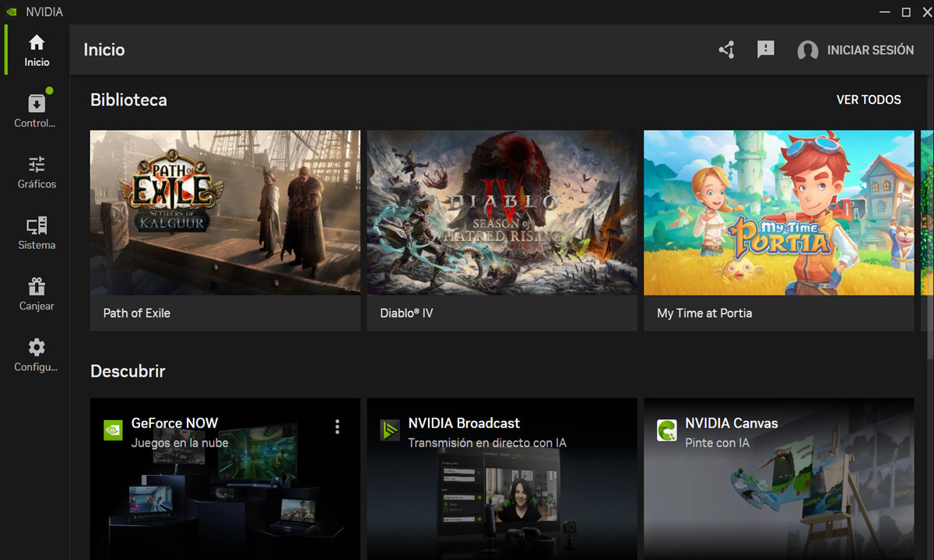Viewport: 934px width, 560px height.
Task: Select the NVIDIA Canvas logo icon
Action: 666,429
